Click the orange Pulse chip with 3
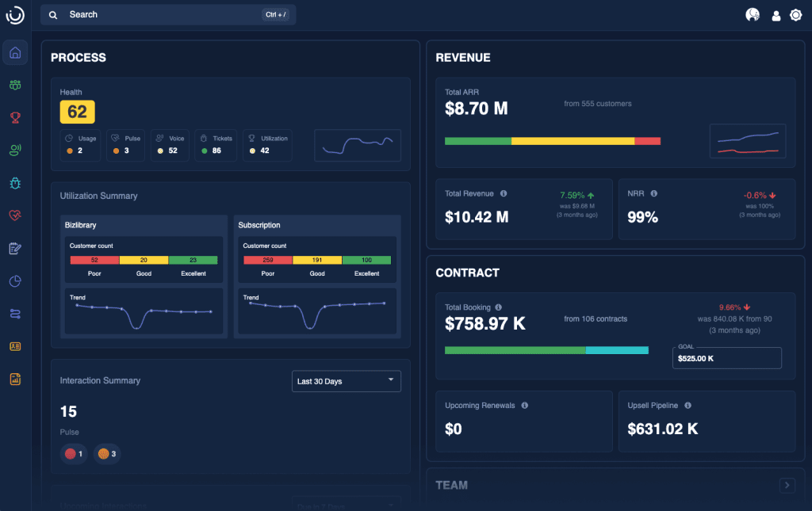This screenshot has width=812, height=511. (x=107, y=454)
